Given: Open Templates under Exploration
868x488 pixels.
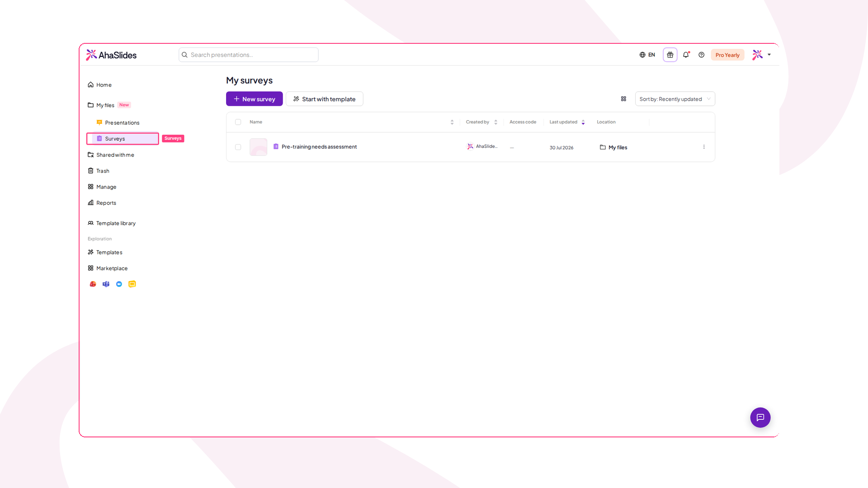Looking at the screenshot, I should [105, 252].
